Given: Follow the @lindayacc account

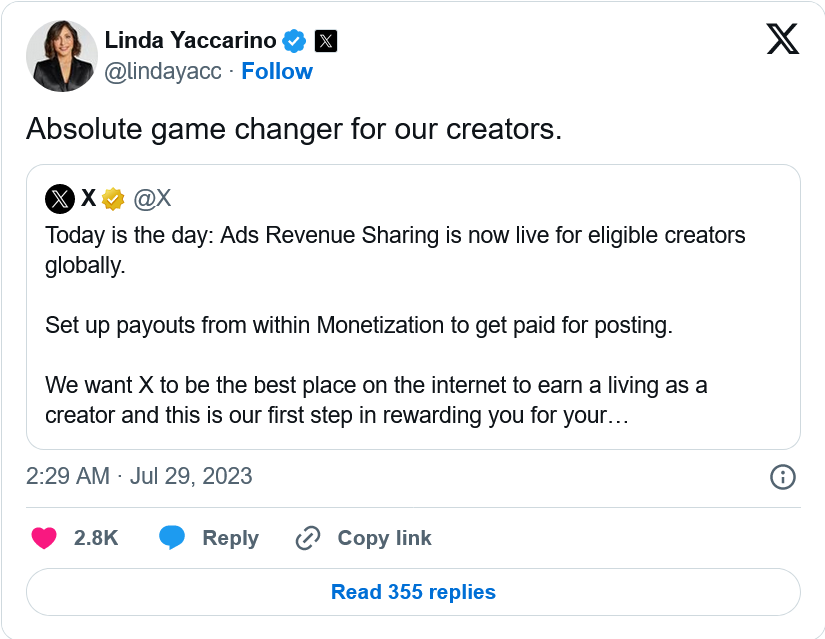Looking at the screenshot, I should click(x=277, y=72).
